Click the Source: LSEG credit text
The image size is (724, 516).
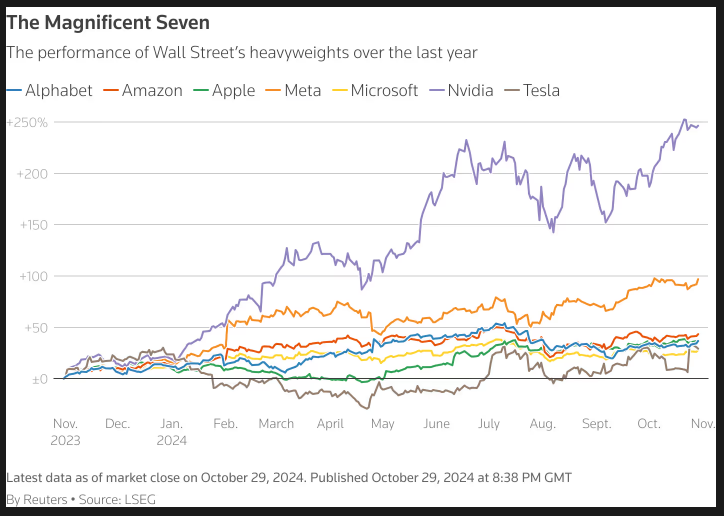(117, 499)
